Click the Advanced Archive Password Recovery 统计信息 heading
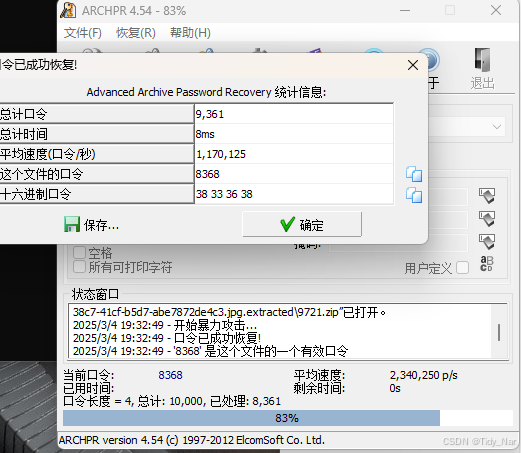 (x=206, y=92)
